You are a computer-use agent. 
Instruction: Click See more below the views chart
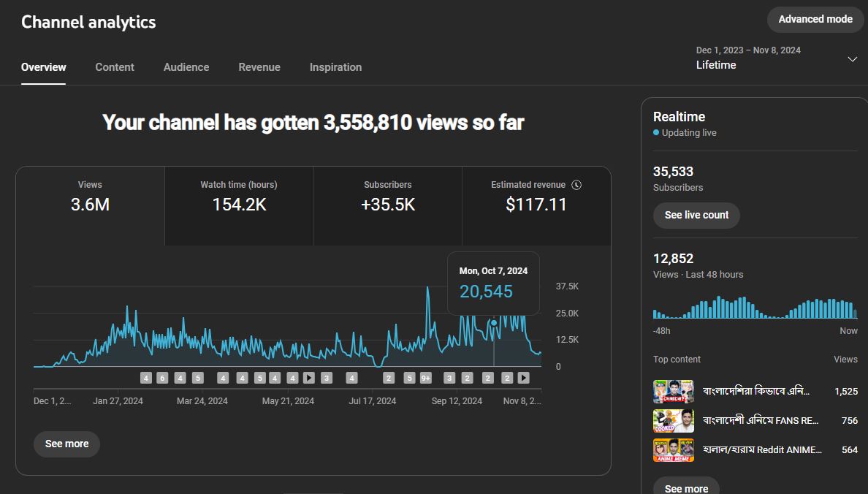point(66,444)
